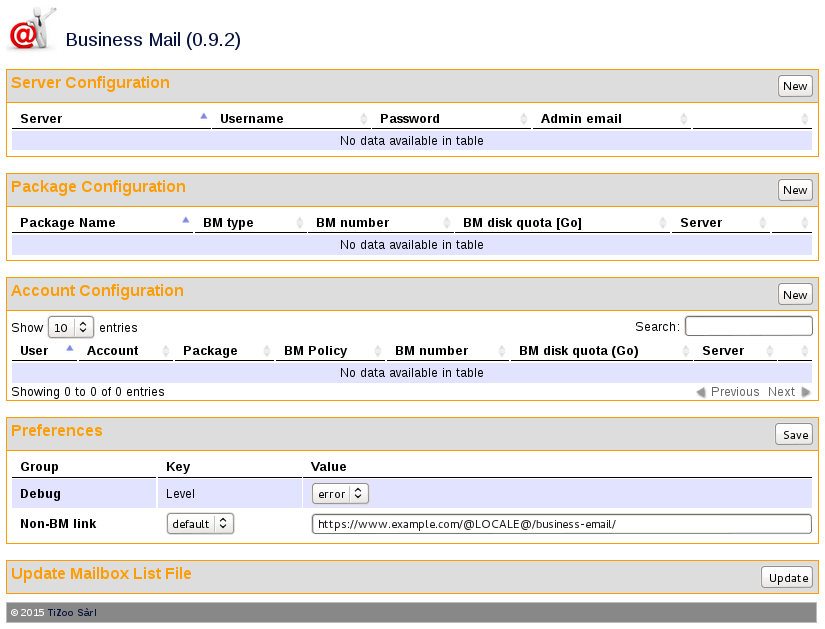Sort the Server column descending
The width and height of the screenshot is (825, 629).
[110, 118]
